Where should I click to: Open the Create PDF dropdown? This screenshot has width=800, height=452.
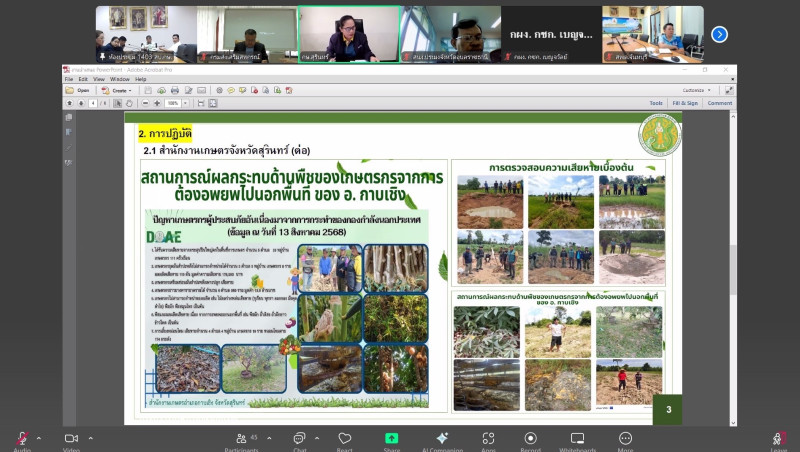[x=116, y=90]
